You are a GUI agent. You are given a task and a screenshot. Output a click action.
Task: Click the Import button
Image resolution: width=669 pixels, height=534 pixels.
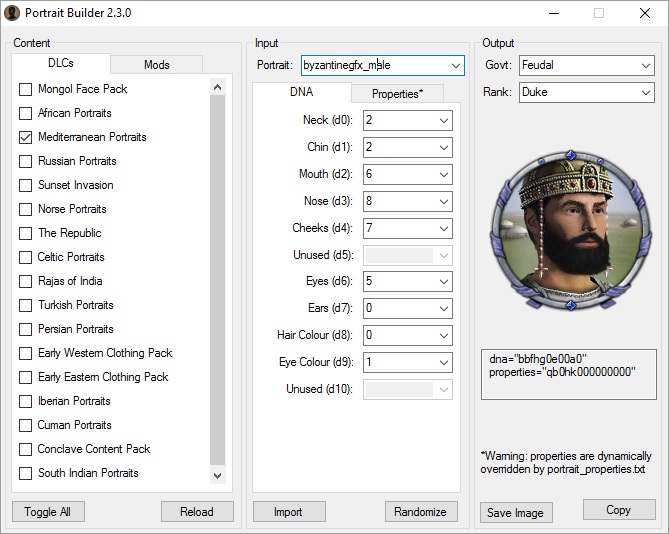pos(289,511)
